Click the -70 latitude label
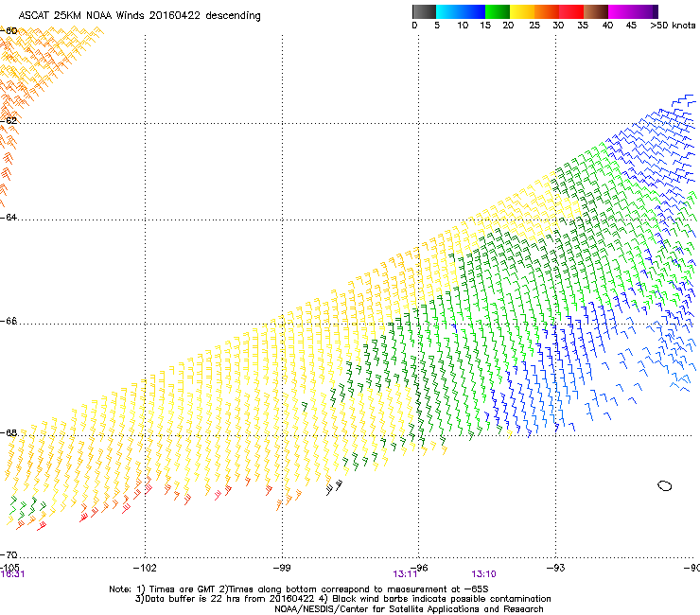The height and width of the screenshot is (615, 700). click(9, 555)
